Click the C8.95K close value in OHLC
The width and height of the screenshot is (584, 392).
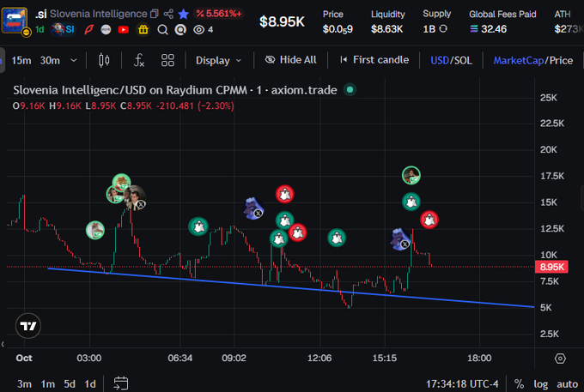[136, 106]
